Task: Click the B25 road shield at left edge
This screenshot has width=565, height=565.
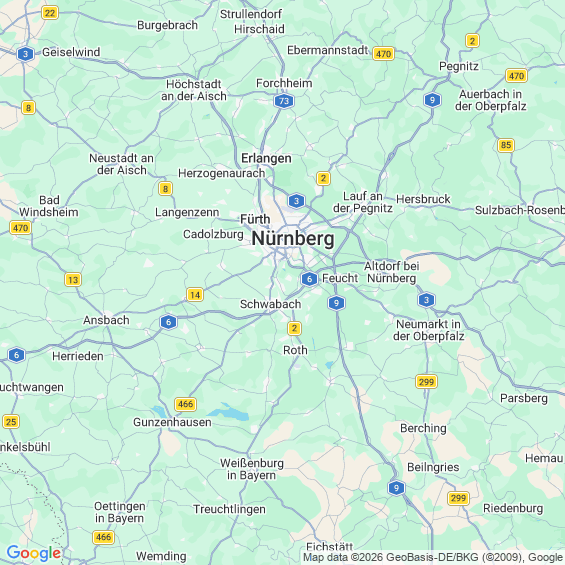Action: pos(11,422)
